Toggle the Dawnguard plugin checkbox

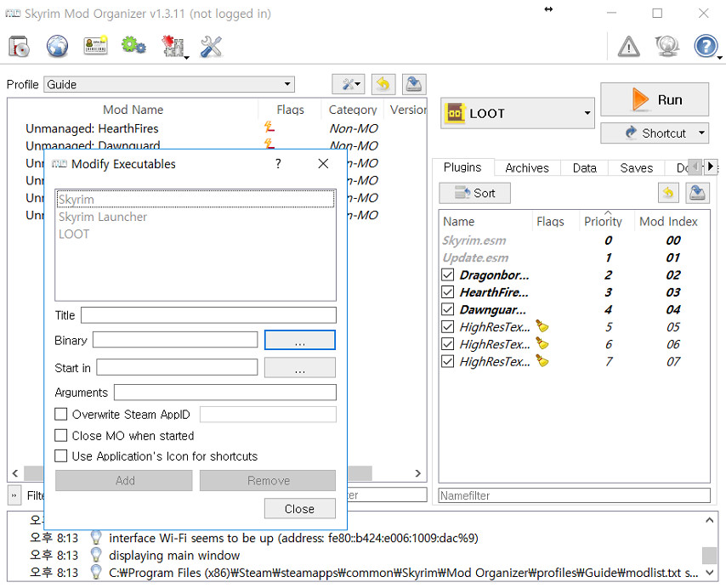[448, 309]
